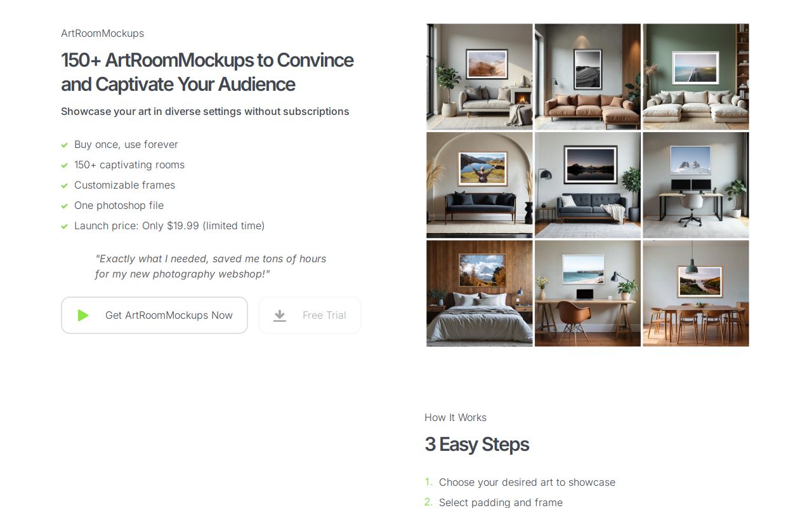This screenshot has width=812, height=508.
Task: Click the ArtRoomMockups label above the headline
Action: [x=102, y=33]
